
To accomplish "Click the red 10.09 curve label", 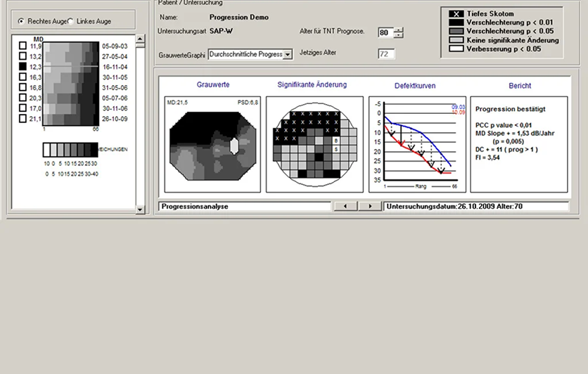I will [459, 112].
